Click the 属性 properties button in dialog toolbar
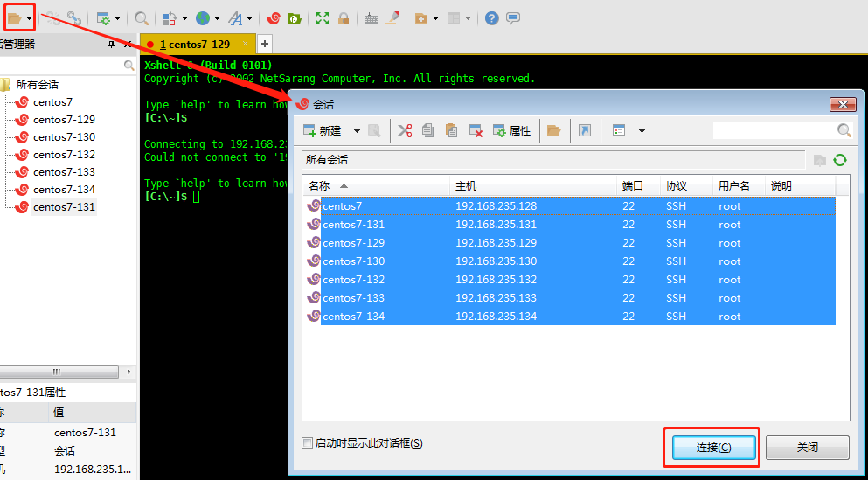 pyautogui.click(x=512, y=130)
